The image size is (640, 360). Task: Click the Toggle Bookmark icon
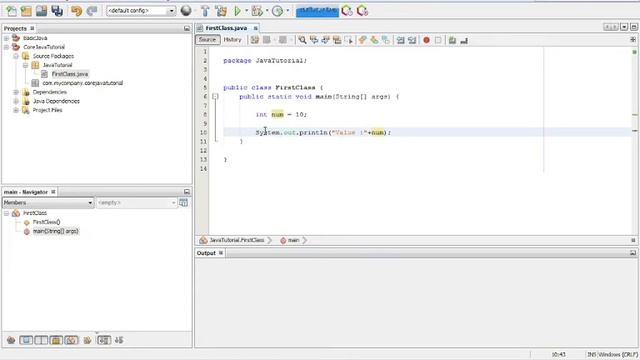pyautogui.click(x=385, y=40)
